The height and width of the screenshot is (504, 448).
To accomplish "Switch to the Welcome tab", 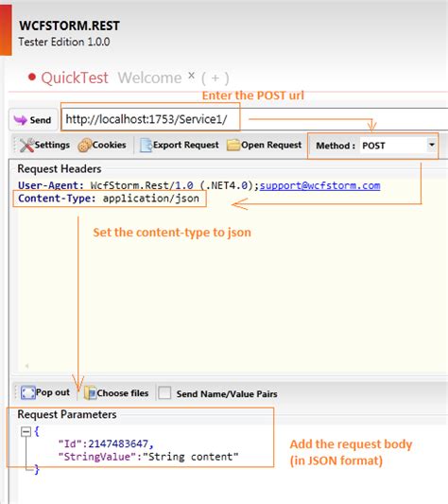I will pyautogui.click(x=149, y=78).
